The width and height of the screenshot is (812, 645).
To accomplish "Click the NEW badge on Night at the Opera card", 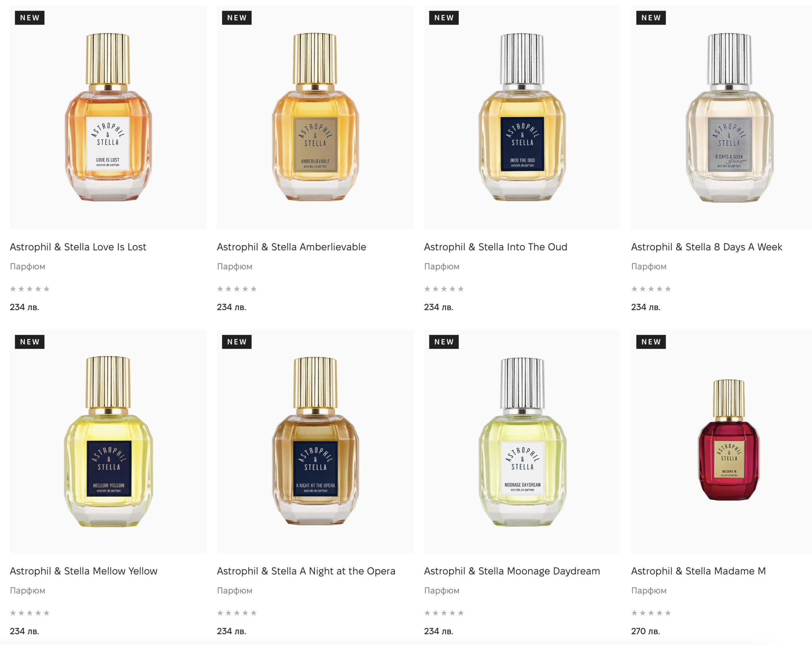I will click(237, 342).
